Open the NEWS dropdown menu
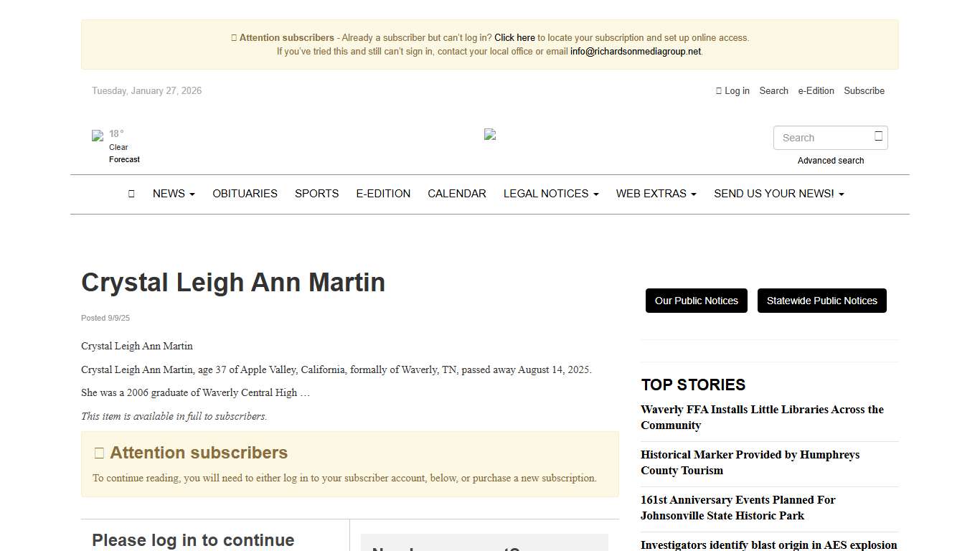Viewport: 980px width, 551px height. click(x=172, y=193)
